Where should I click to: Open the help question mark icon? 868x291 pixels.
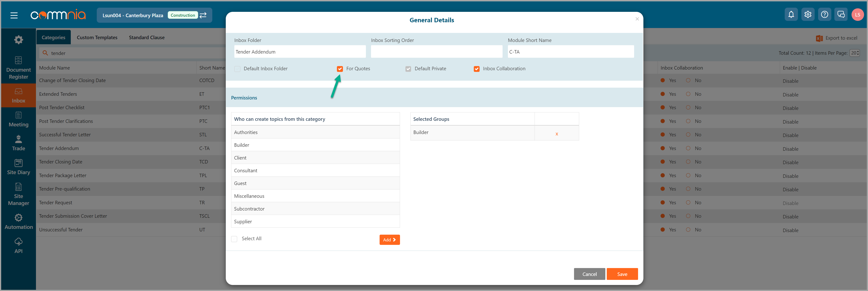824,14
